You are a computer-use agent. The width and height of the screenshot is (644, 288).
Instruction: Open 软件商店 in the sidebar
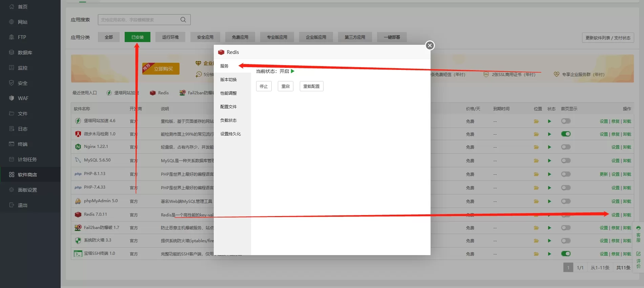coord(27,175)
